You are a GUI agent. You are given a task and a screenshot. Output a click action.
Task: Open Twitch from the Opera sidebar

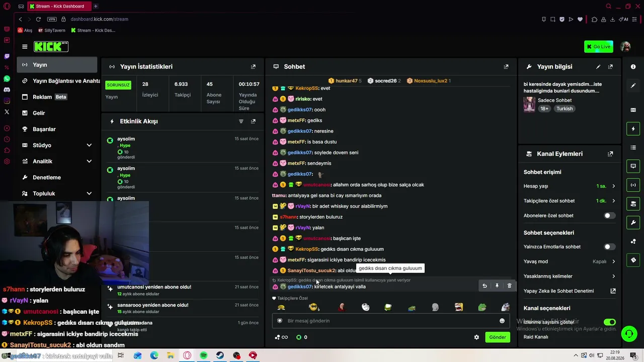[x=7, y=56]
